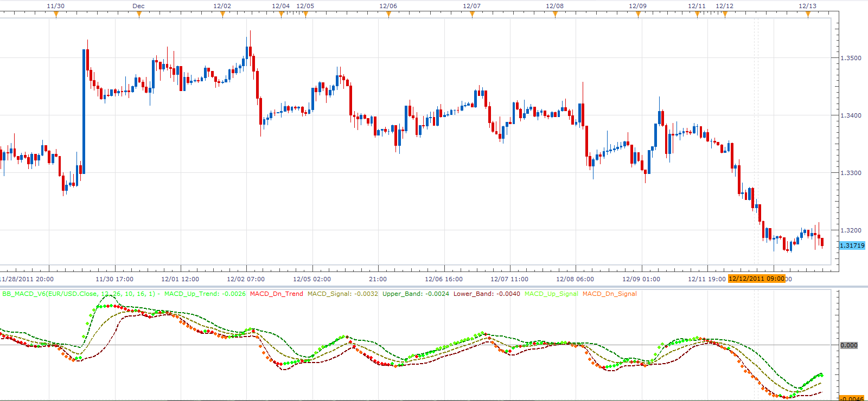Click the 1.3500 price axis label
This screenshot has height=401, width=868.
(x=851, y=58)
